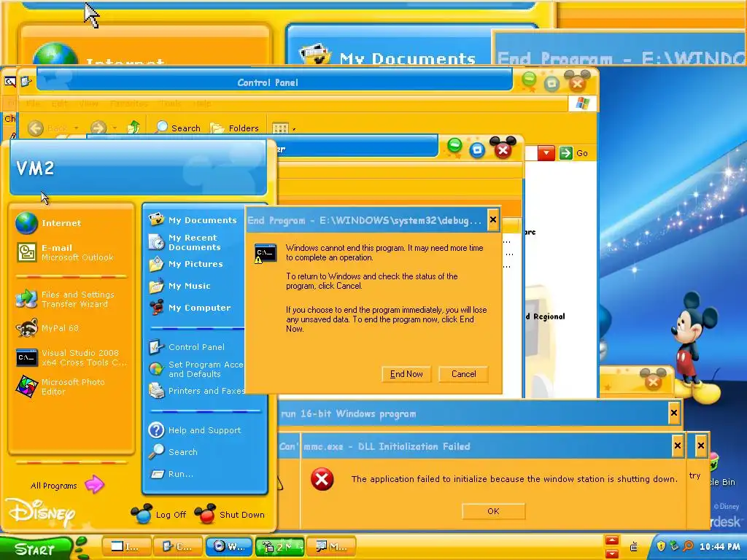Close the mmc.exe DLL Initialization Failed dialog
The height and width of the screenshot is (560, 747).
(x=678, y=446)
